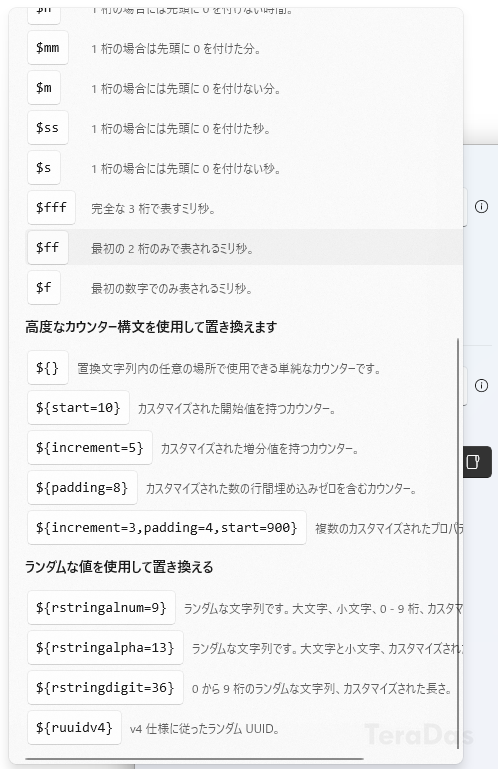Click description 0 から 9 桁のランダムな文字列
Image resolution: width=498 pixels, height=769 pixels.
tap(263, 689)
